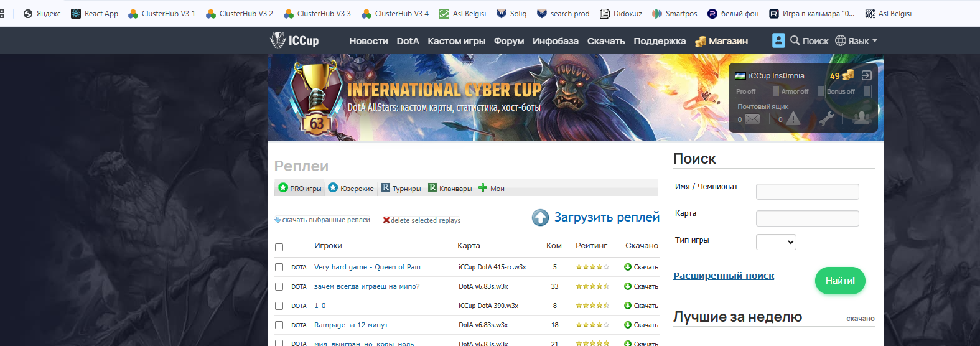Click the iCCup.Ins0mnia username
Viewport: 980px width, 346px height.
pos(777,76)
